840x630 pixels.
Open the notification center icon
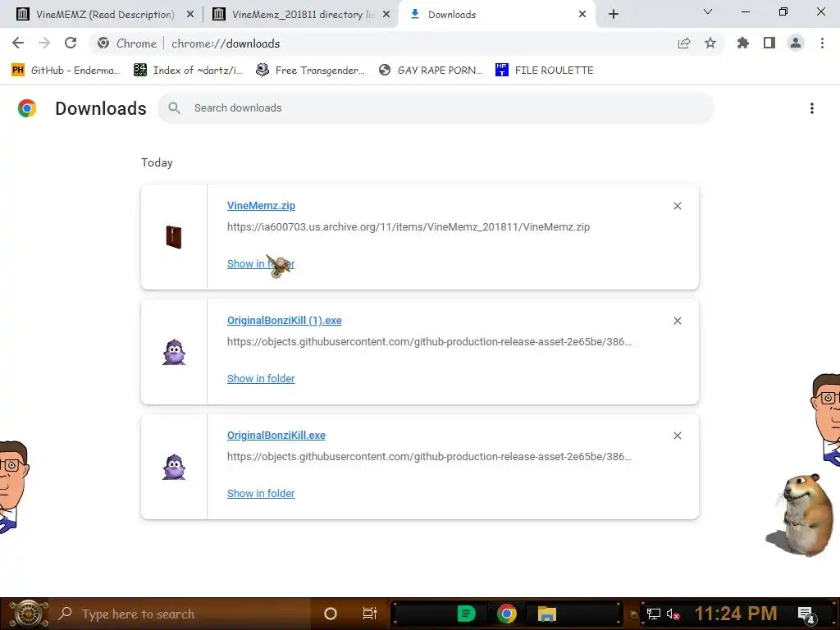(806, 614)
